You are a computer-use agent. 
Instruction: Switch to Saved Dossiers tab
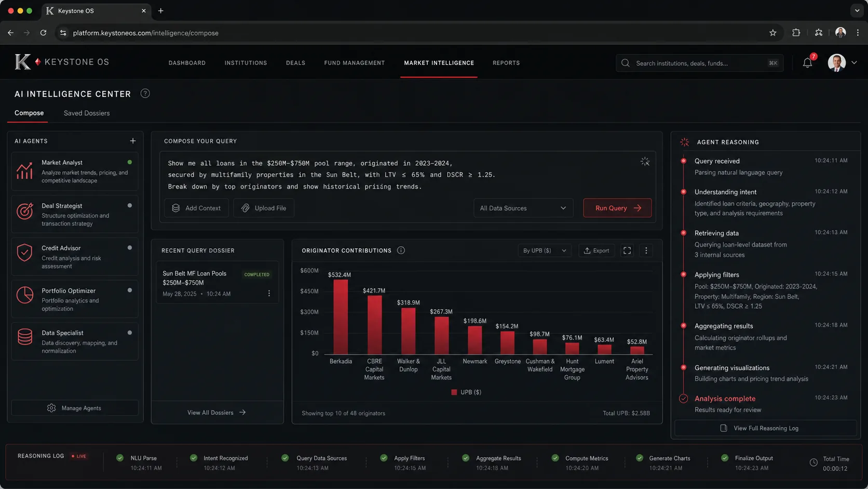[x=87, y=113]
